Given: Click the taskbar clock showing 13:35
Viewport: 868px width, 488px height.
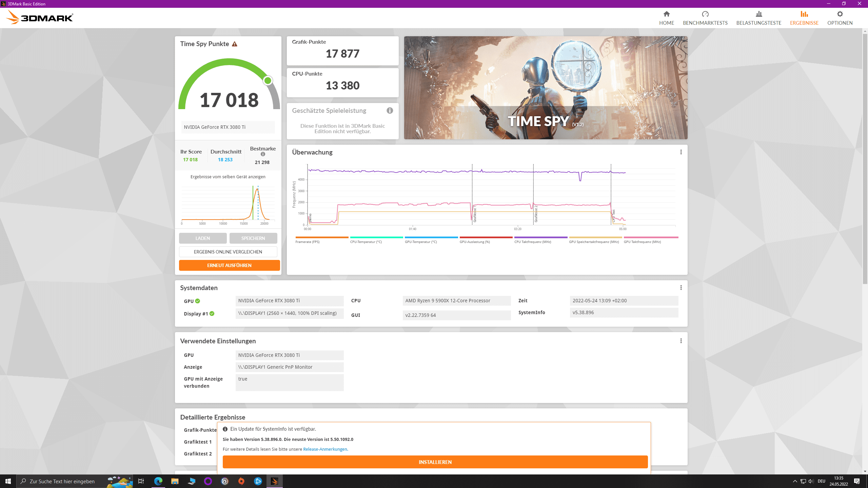Looking at the screenshot, I should (839, 481).
